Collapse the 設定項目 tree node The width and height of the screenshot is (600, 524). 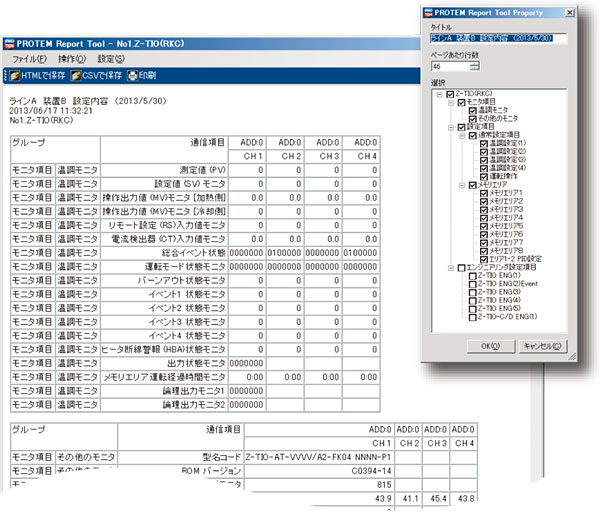[x=451, y=127]
